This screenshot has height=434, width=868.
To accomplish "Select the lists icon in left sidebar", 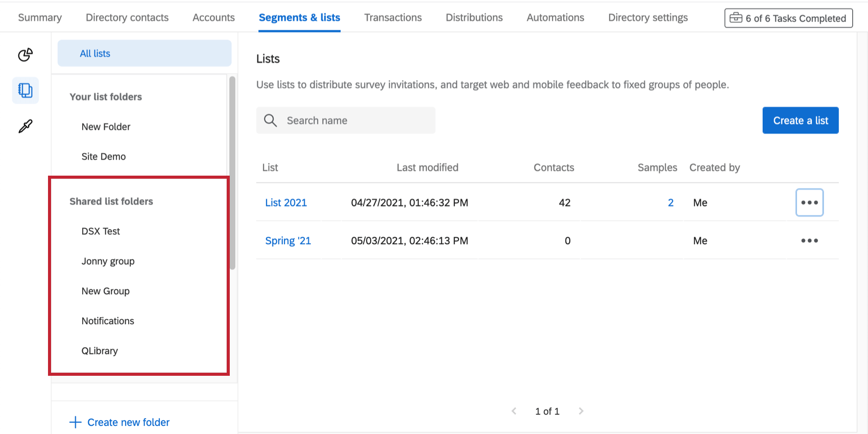I will pyautogui.click(x=25, y=90).
